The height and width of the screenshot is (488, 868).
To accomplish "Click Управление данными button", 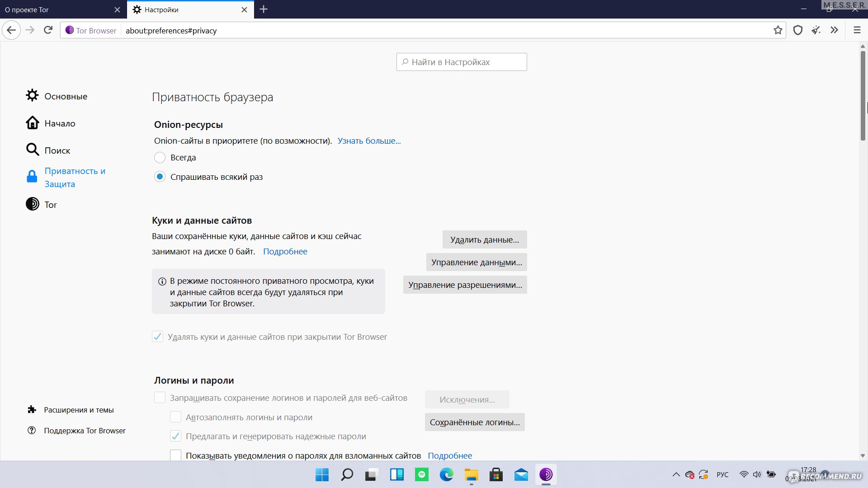I will pyautogui.click(x=476, y=262).
